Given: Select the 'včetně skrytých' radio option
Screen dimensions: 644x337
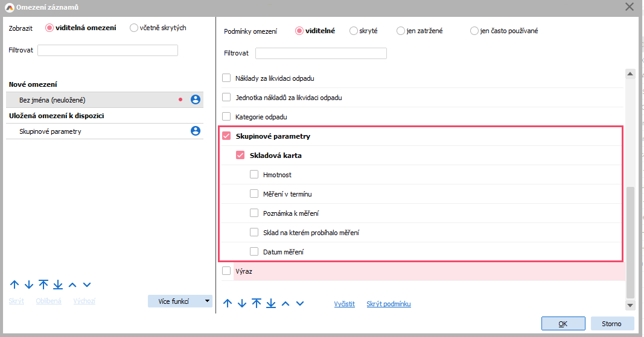Looking at the screenshot, I should [134, 28].
